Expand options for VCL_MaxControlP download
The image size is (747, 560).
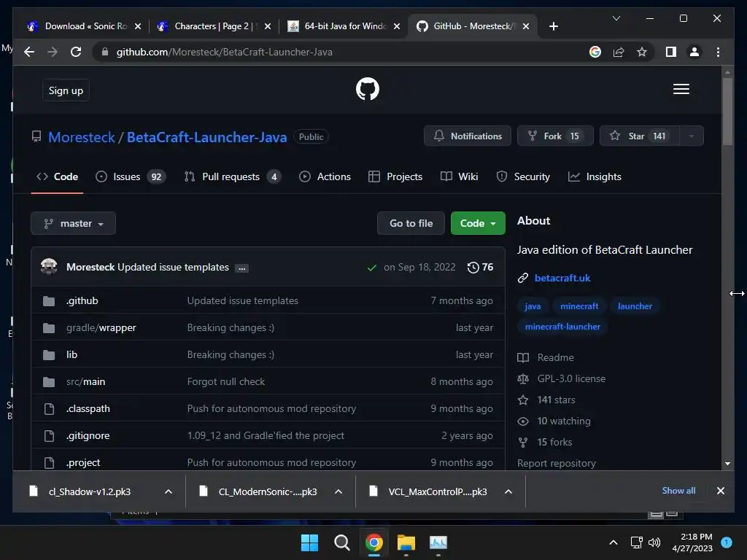click(508, 491)
